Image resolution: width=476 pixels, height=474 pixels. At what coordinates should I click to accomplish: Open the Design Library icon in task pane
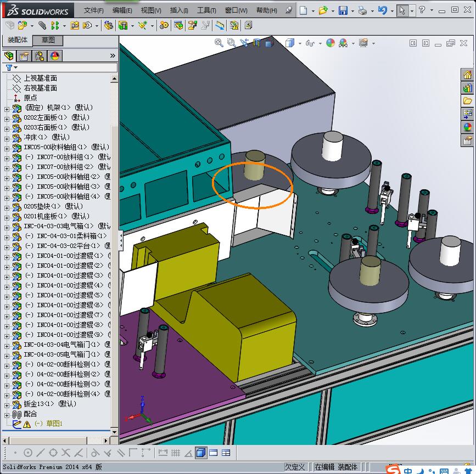coord(467,88)
